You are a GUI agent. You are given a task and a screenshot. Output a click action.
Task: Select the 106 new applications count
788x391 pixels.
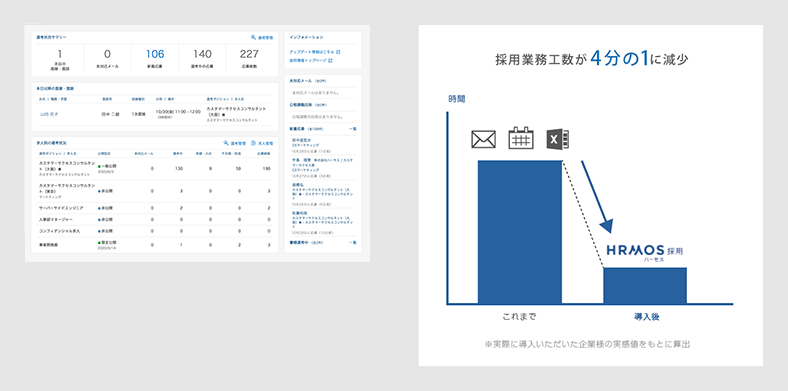(x=155, y=54)
